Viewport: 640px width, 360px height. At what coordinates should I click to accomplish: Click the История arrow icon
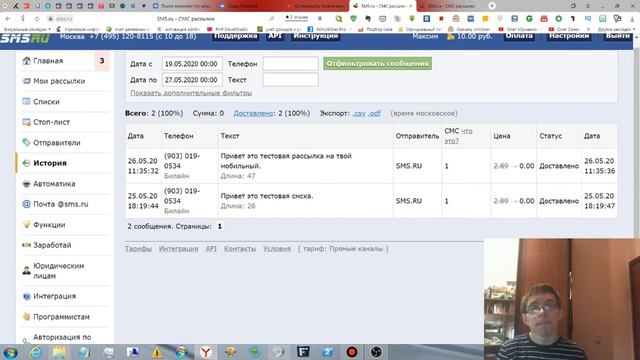click(x=27, y=163)
